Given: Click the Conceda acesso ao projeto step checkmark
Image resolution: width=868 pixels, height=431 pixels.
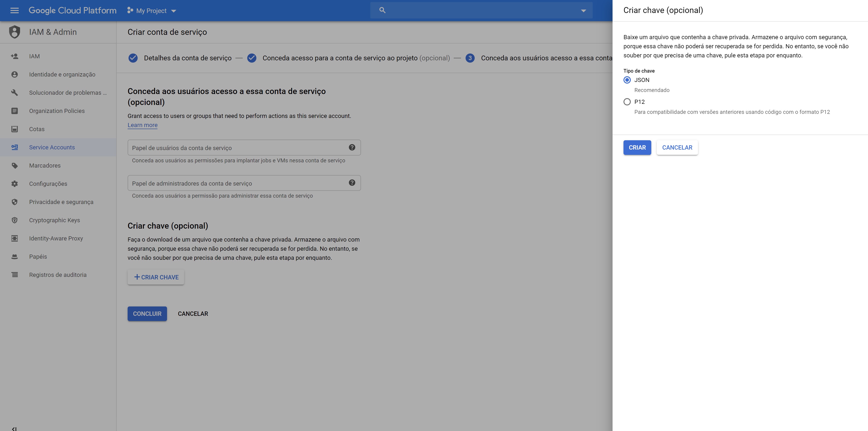Looking at the screenshot, I should (x=252, y=58).
